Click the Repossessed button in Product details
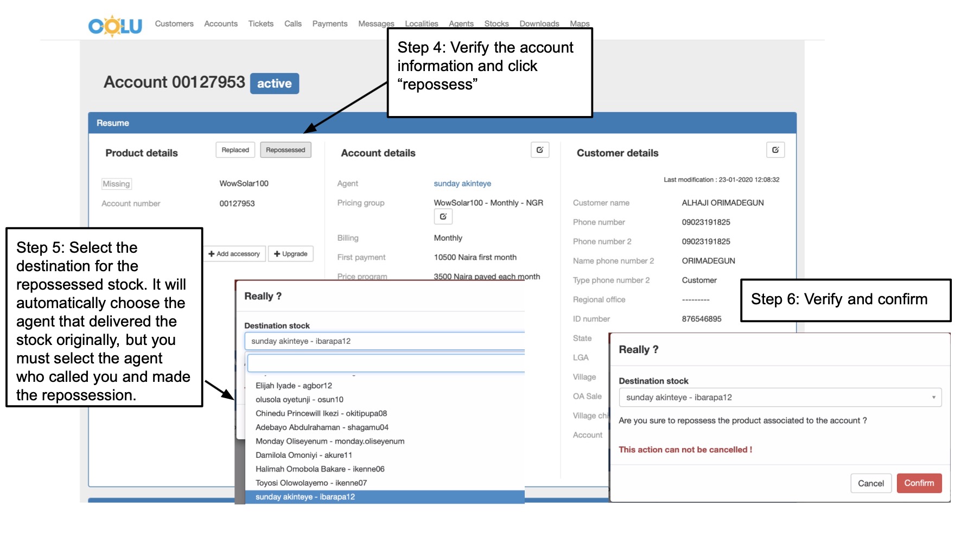Viewport: 980px width, 550px height. pyautogui.click(x=285, y=150)
